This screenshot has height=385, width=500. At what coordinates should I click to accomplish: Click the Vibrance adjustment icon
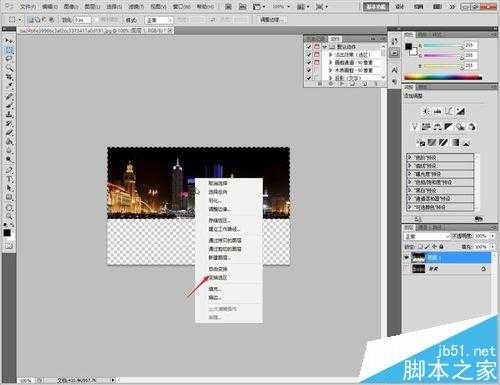point(414,127)
